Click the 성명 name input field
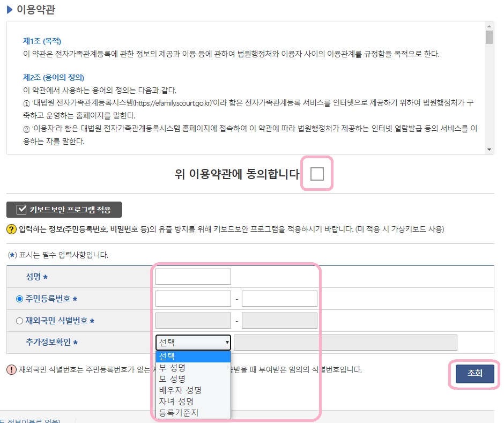 tap(192, 276)
